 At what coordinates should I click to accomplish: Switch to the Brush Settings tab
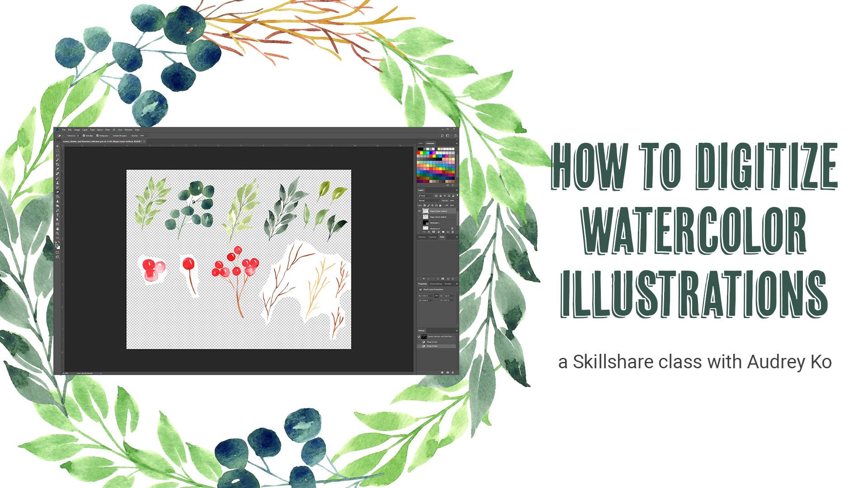pyautogui.click(x=436, y=284)
